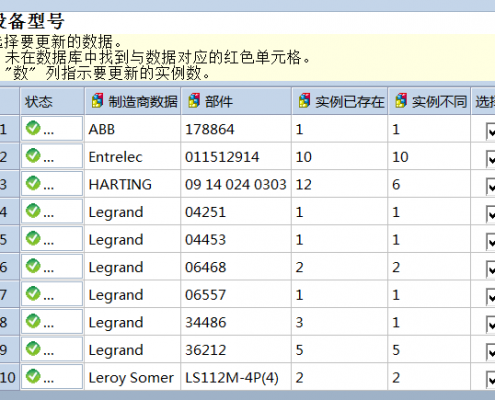Image resolution: width=495 pixels, height=400 pixels.
Task: Sort by the 实例已存在 column header
Action: coord(340,101)
